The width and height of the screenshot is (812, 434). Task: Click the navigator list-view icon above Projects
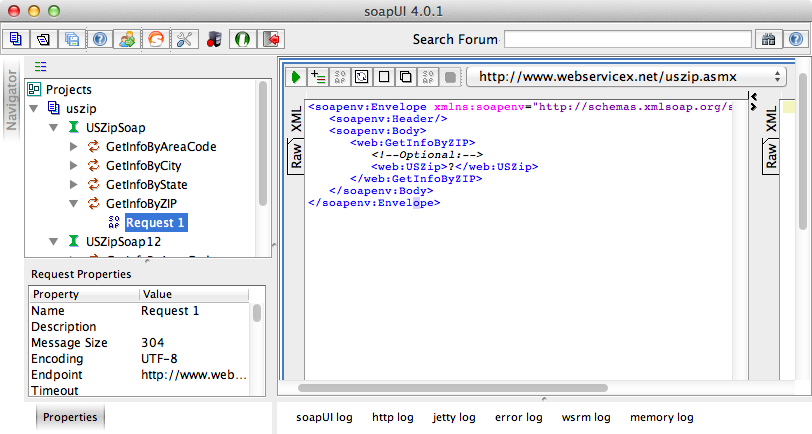tap(40, 66)
